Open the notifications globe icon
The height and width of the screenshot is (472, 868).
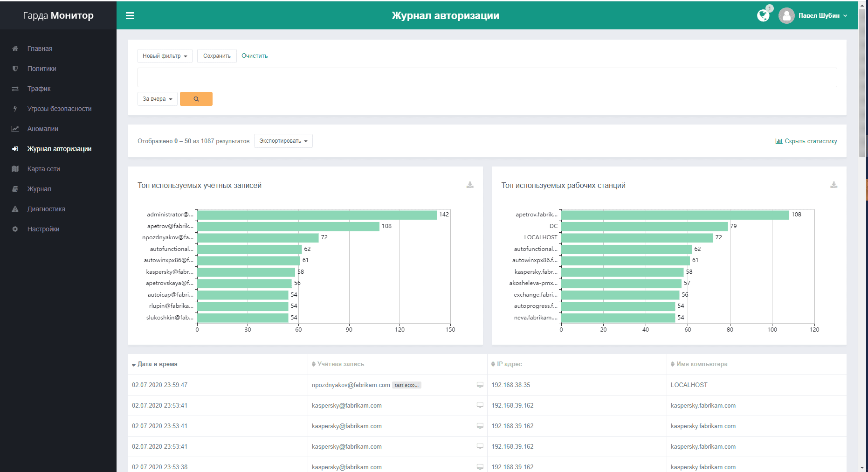tap(763, 16)
